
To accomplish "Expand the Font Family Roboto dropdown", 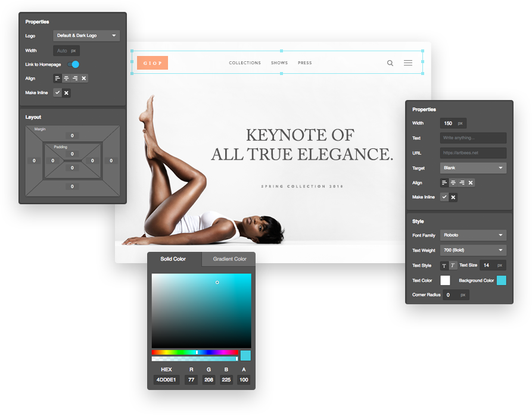I will pos(473,235).
